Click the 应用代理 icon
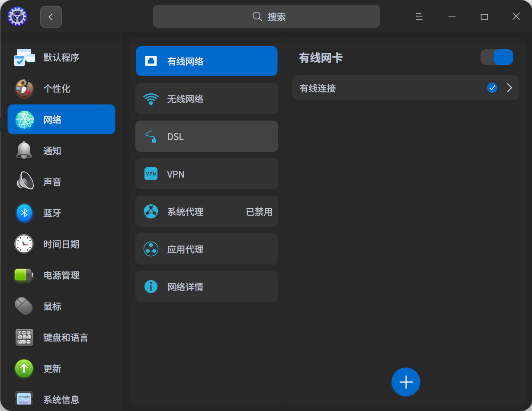Screen dimensions: 532x411 (x=151, y=249)
